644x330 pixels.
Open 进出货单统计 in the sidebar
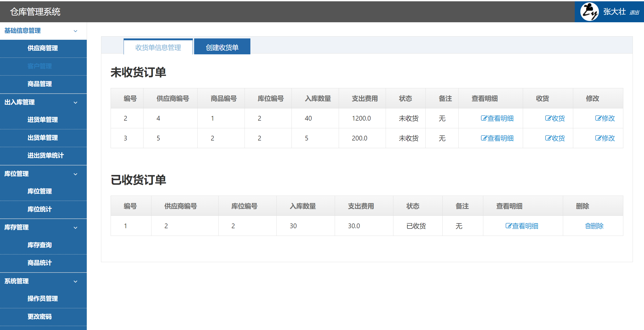(x=46, y=156)
